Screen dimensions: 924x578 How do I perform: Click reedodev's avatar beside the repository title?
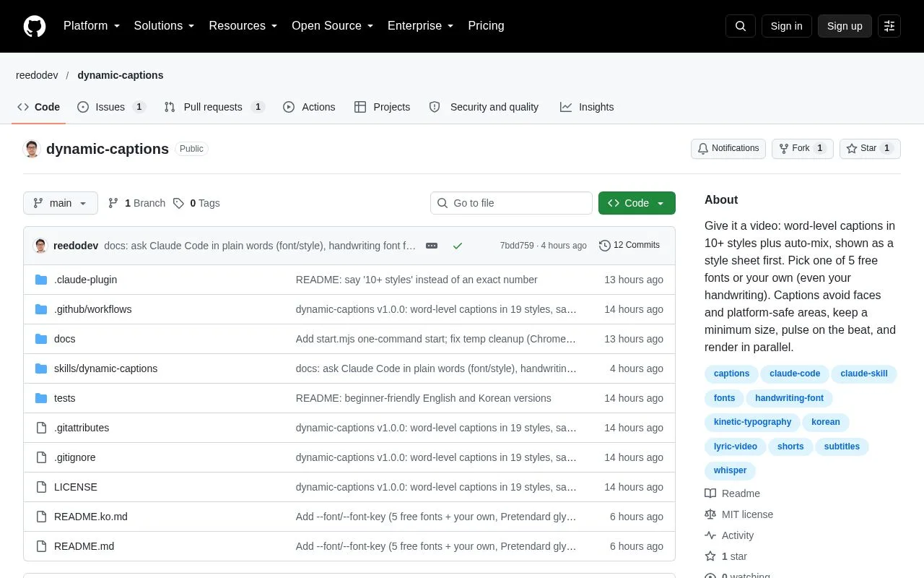[32, 149]
